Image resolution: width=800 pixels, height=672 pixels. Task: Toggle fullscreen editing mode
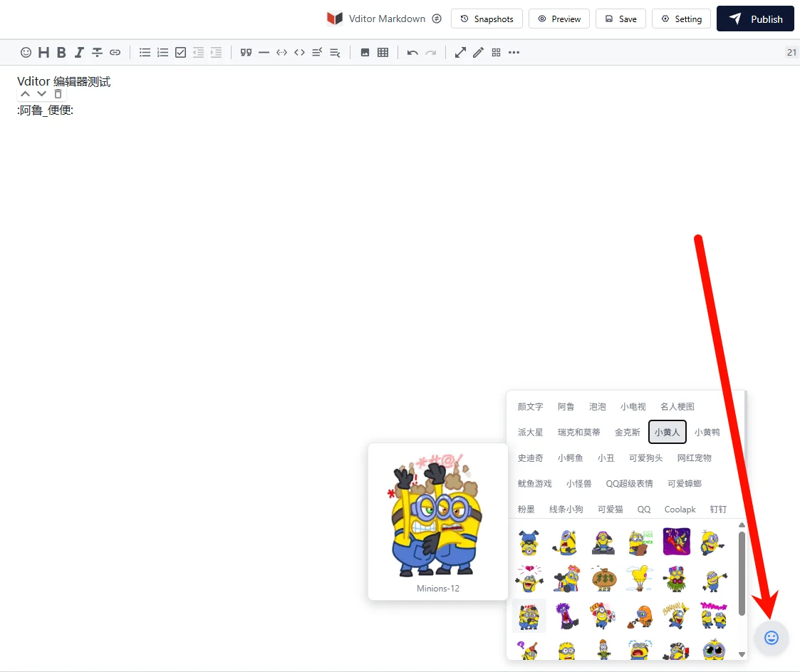(x=460, y=52)
